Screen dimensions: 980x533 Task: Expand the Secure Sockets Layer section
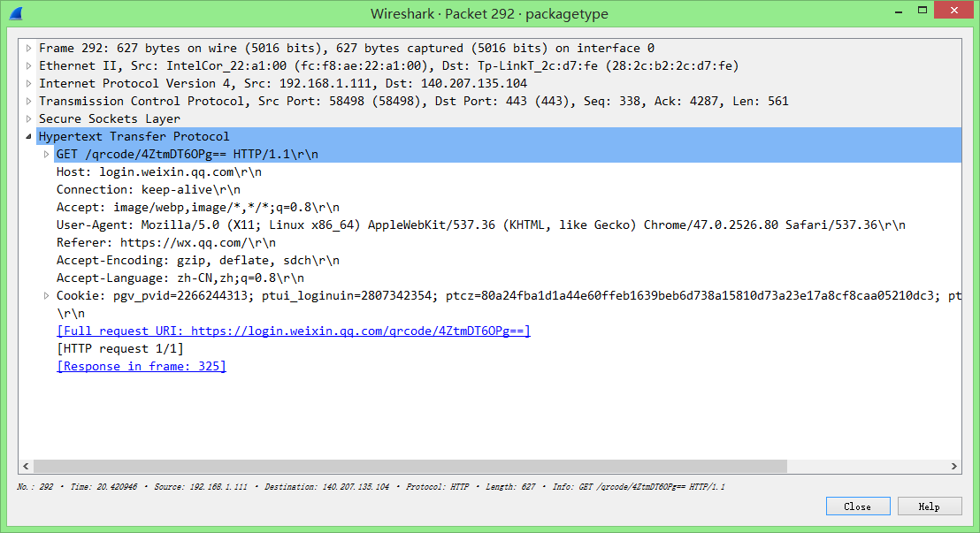29,118
